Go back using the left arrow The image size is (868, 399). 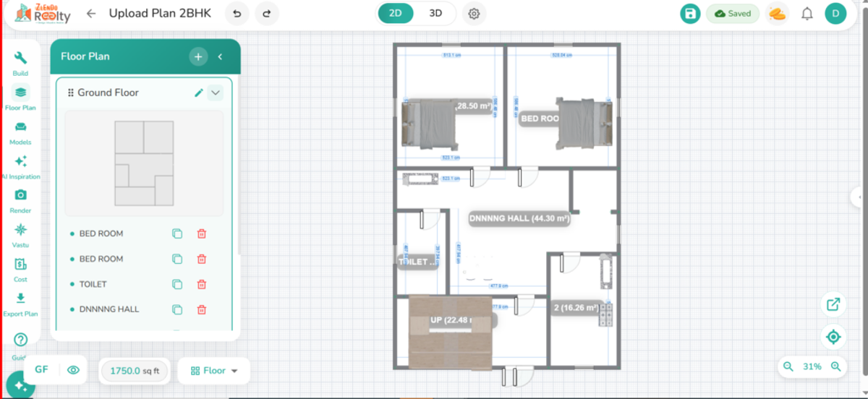click(x=91, y=14)
